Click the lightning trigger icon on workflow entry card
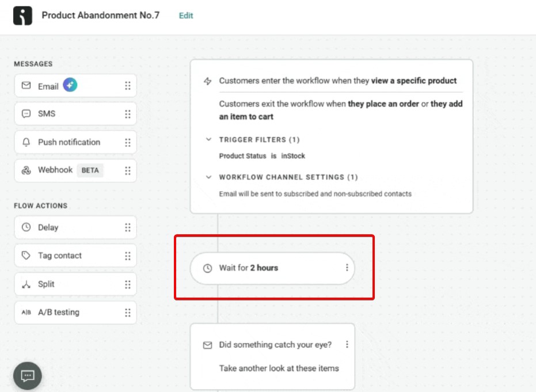Image resolution: width=536 pixels, height=392 pixels. (x=207, y=80)
